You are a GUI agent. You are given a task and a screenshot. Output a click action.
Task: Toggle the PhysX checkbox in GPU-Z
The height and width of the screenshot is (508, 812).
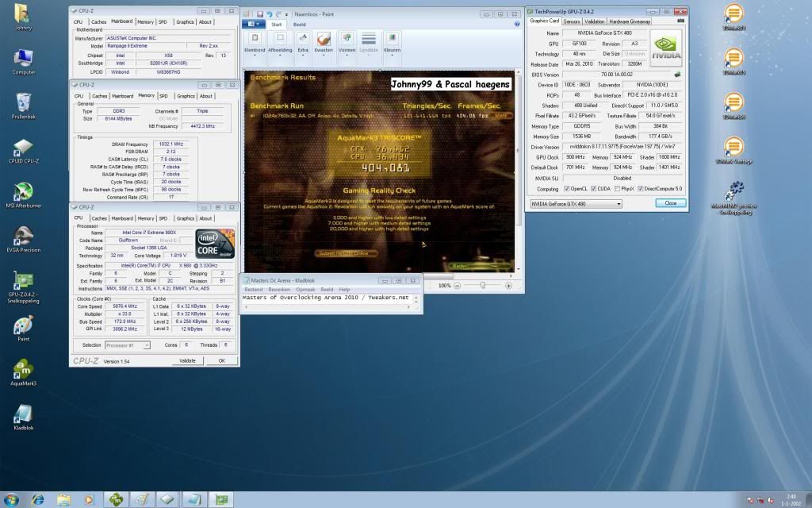[617, 189]
